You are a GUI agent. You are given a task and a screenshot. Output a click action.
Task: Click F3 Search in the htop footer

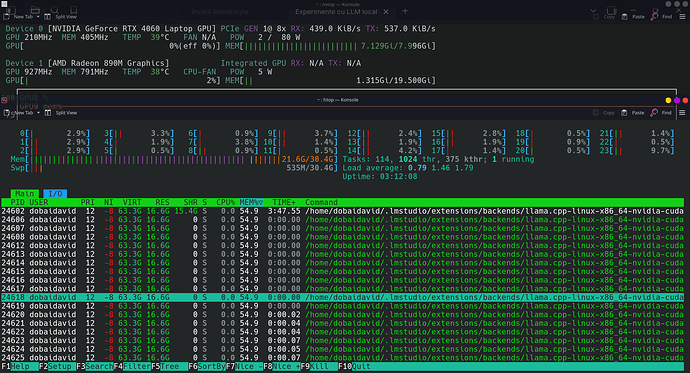(x=95, y=366)
